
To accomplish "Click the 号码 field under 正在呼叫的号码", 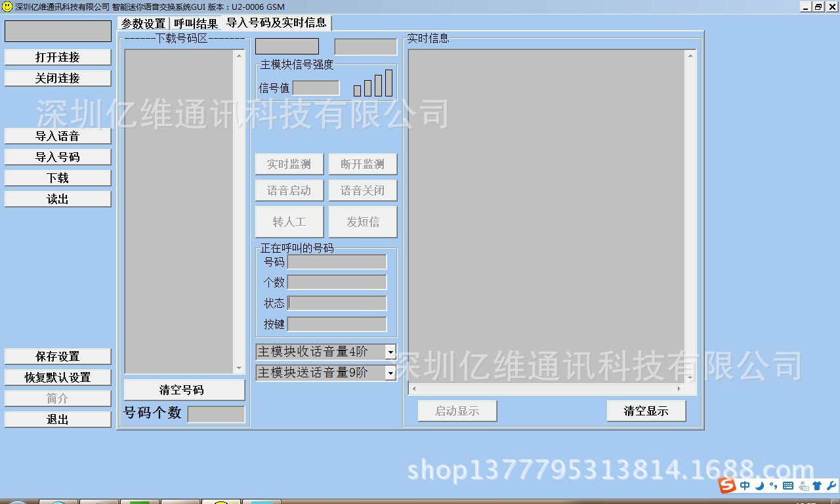I will (x=337, y=262).
